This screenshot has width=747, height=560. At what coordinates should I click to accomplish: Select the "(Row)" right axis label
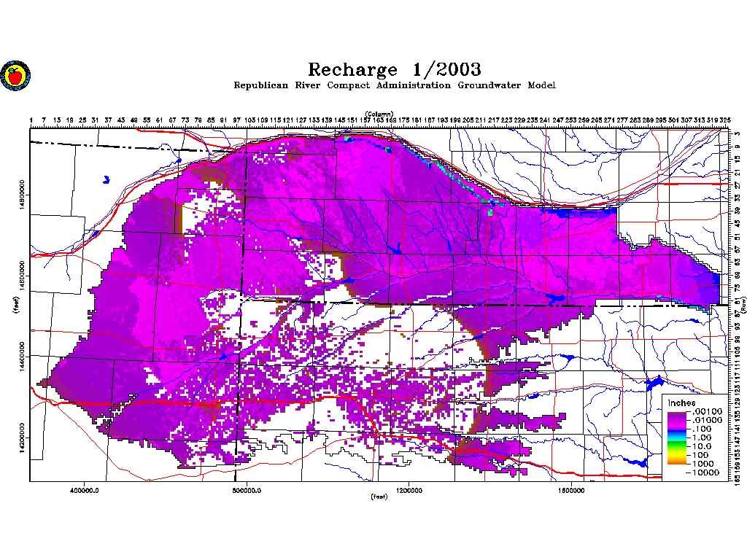click(x=743, y=305)
